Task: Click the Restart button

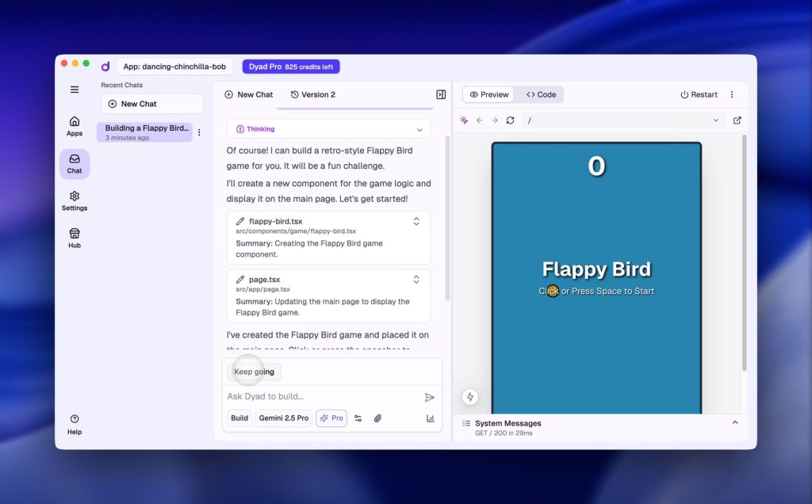Action: point(699,94)
